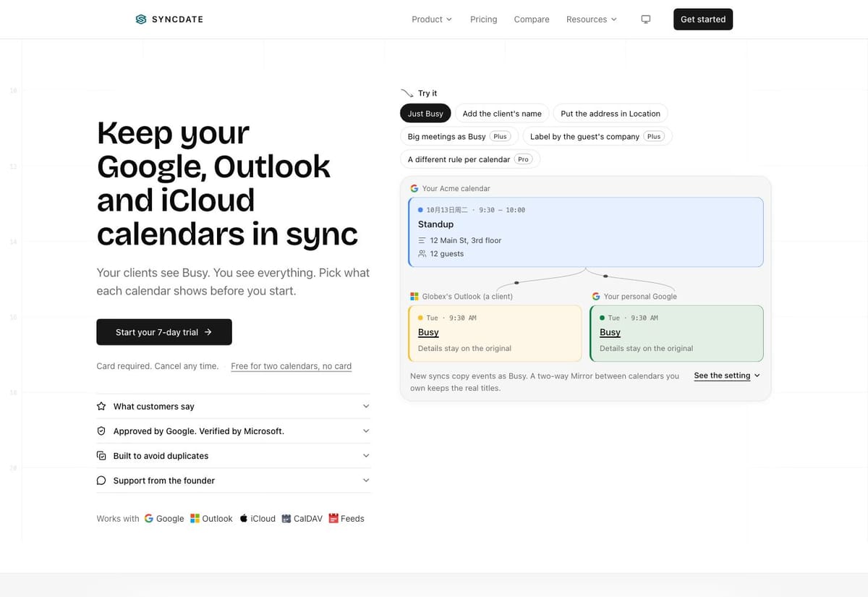The width and height of the screenshot is (868, 597).
Task: Click the SYNCDATE brand name text
Action: point(177,20)
